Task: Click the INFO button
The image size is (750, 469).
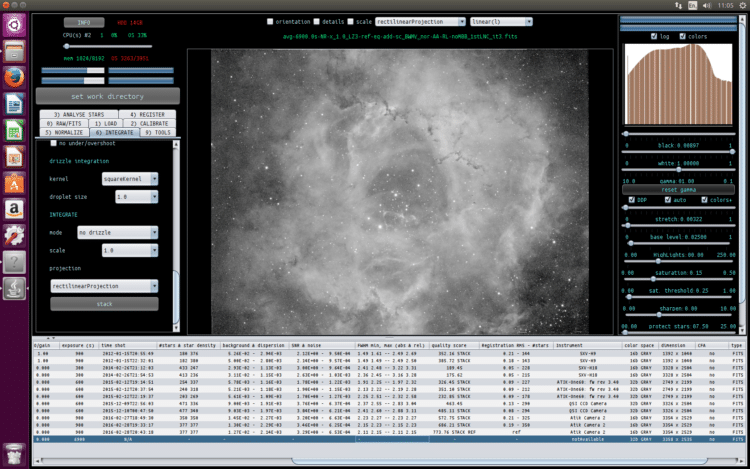Action: [x=84, y=22]
